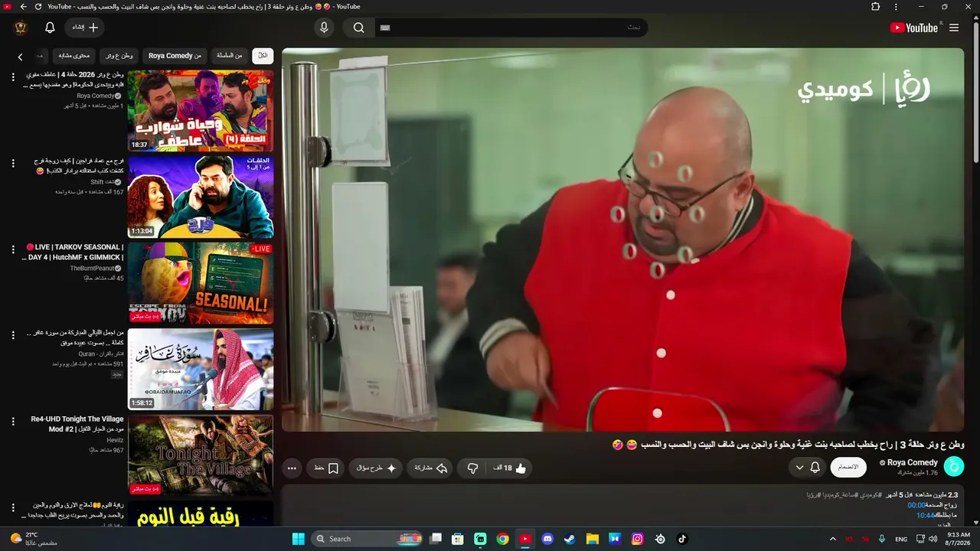Select the 'الكل' filter chip
Screen dimensions: 980x551
(x=263, y=56)
